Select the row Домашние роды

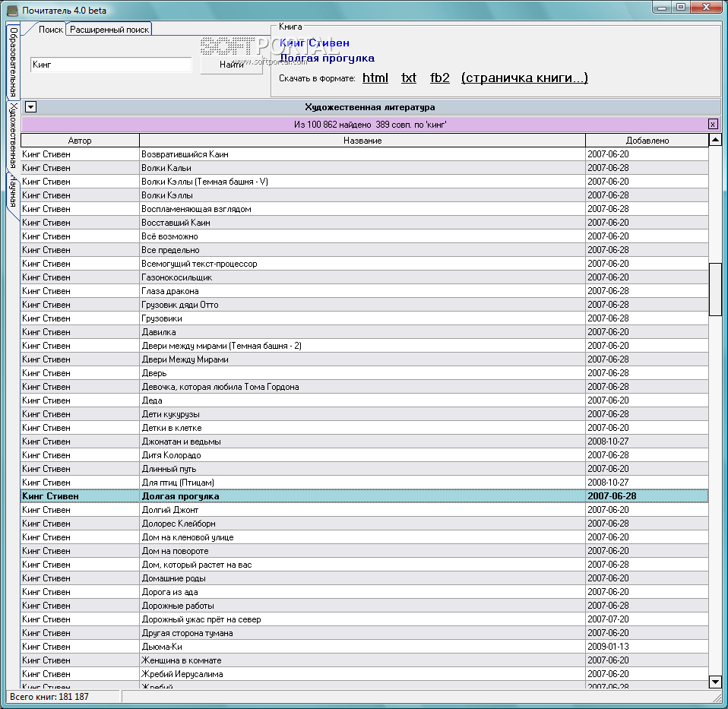(x=365, y=578)
